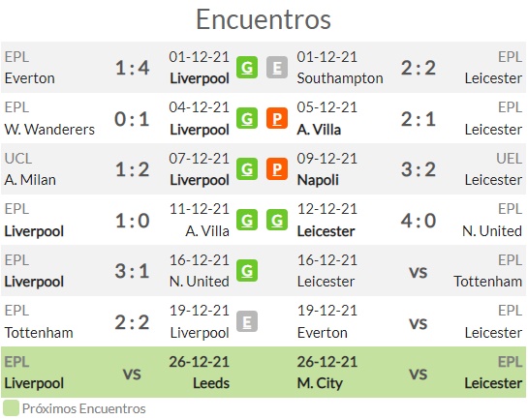Click the M. City team name
This screenshot has height=420, width=528.
coord(320,383)
